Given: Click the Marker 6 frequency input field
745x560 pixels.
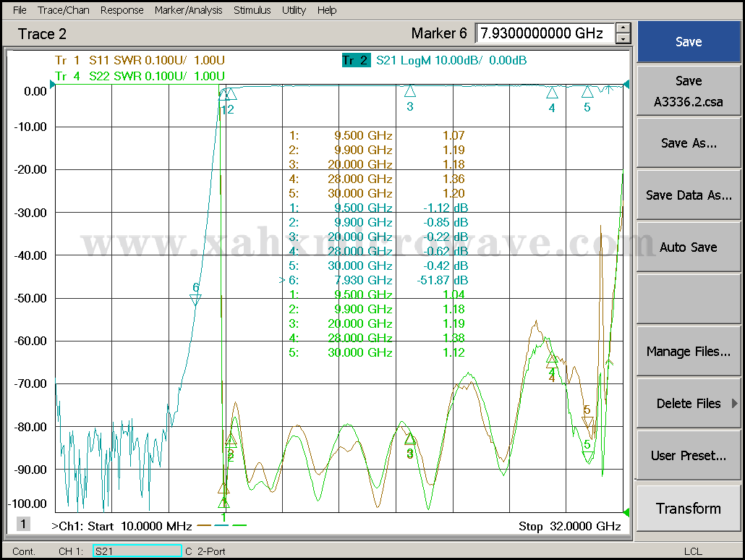Looking at the screenshot, I should point(544,33).
